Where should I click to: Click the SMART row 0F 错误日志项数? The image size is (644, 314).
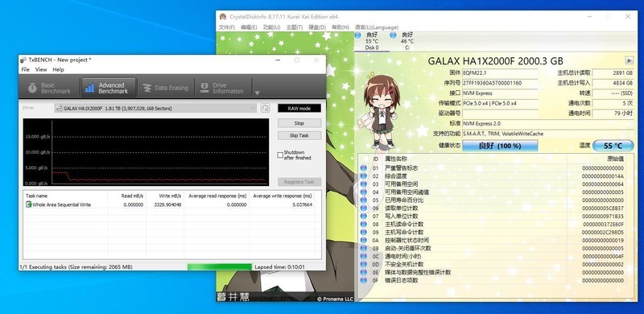tap(493, 280)
